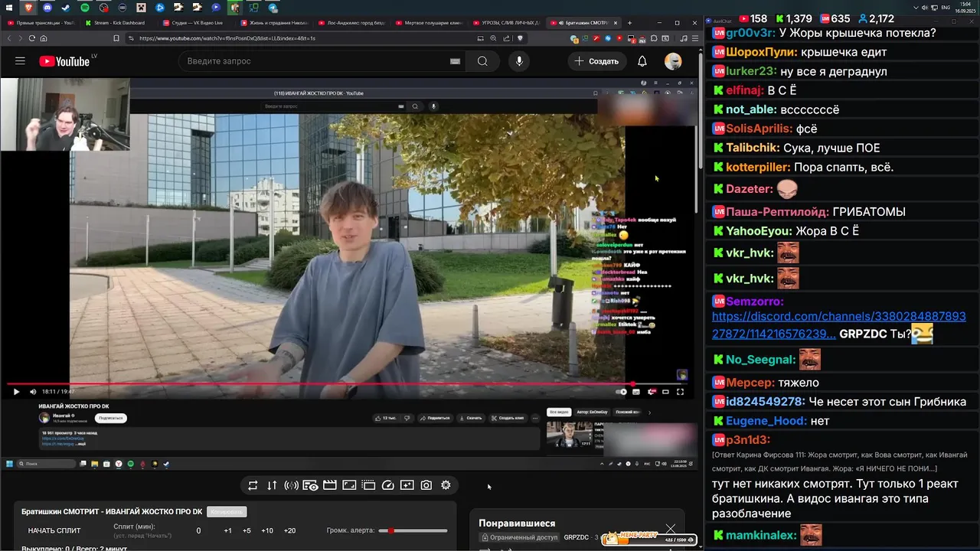Screen dimensions: 980x551
Task: Click the up-down arrows sort icon
Action: pos(272,485)
